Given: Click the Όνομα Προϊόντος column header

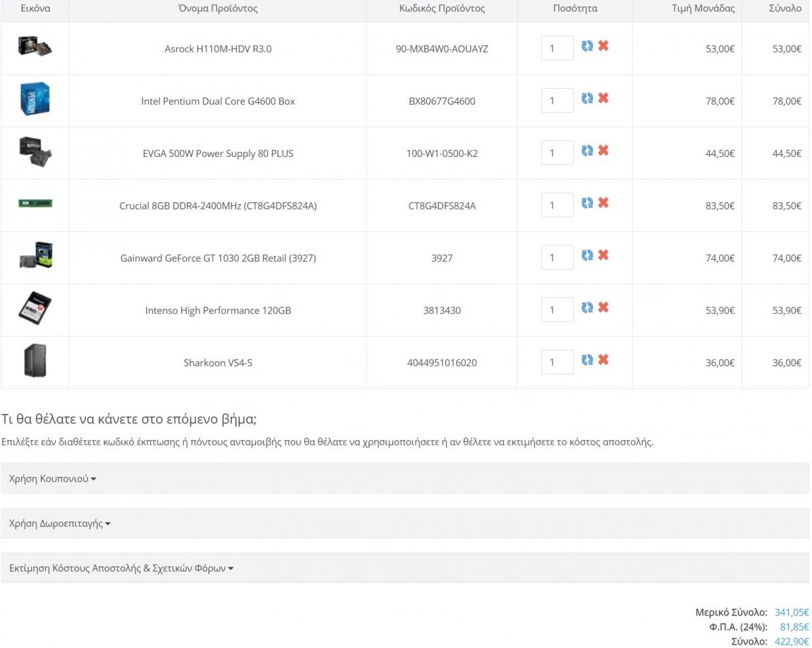Looking at the screenshot, I should (x=218, y=9).
